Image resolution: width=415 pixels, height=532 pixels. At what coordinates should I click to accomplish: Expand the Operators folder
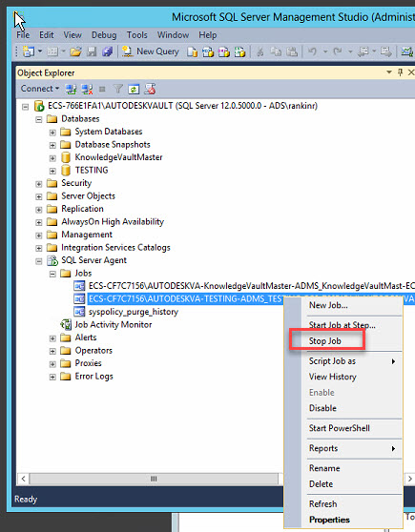[x=52, y=351]
